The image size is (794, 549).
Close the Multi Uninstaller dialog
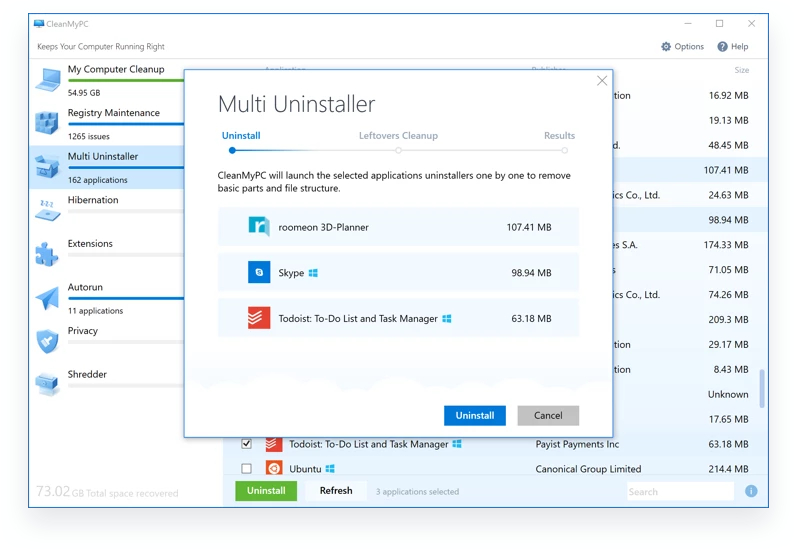tap(602, 81)
